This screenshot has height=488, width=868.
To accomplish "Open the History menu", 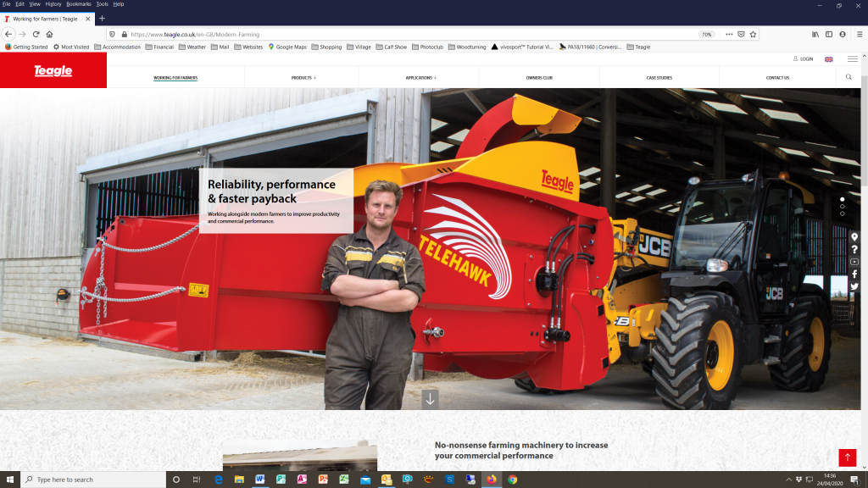I will 53,4.
